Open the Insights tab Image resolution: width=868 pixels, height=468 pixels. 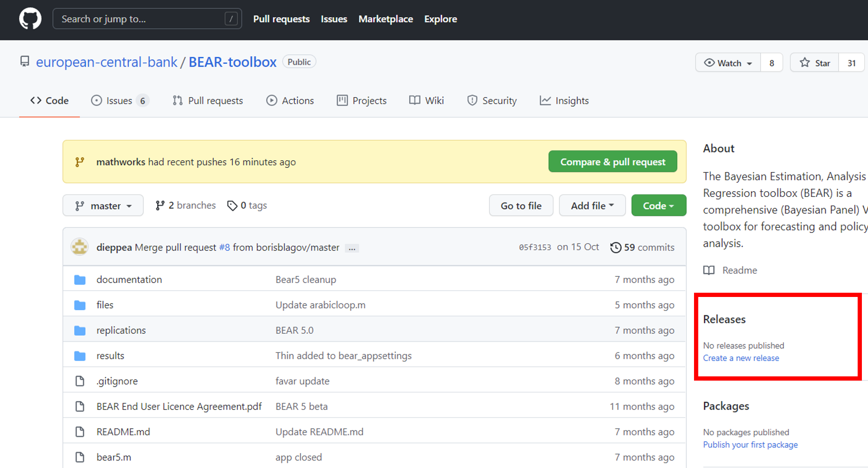(x=564, y=101)
